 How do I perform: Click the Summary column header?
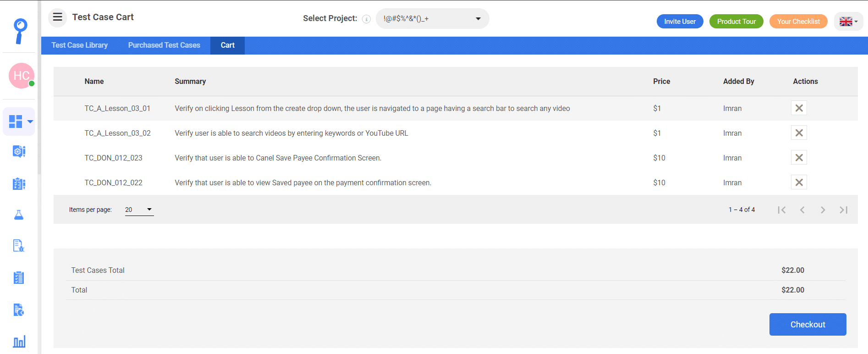[190, 82]
